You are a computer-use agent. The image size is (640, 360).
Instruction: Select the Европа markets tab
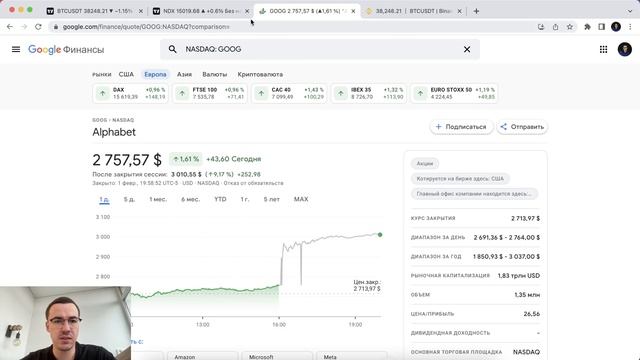tap(155, 74)
